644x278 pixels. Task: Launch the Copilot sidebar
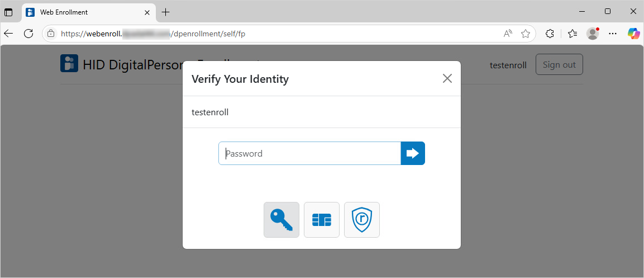633,34
